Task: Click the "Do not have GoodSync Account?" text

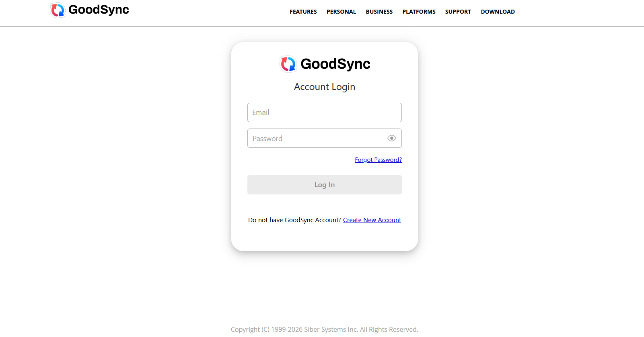Action: coord(294,220)
